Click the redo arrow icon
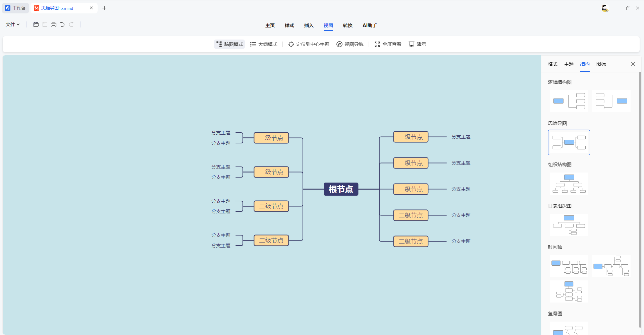This screenshot has width=644, height=335. (71, 24)
